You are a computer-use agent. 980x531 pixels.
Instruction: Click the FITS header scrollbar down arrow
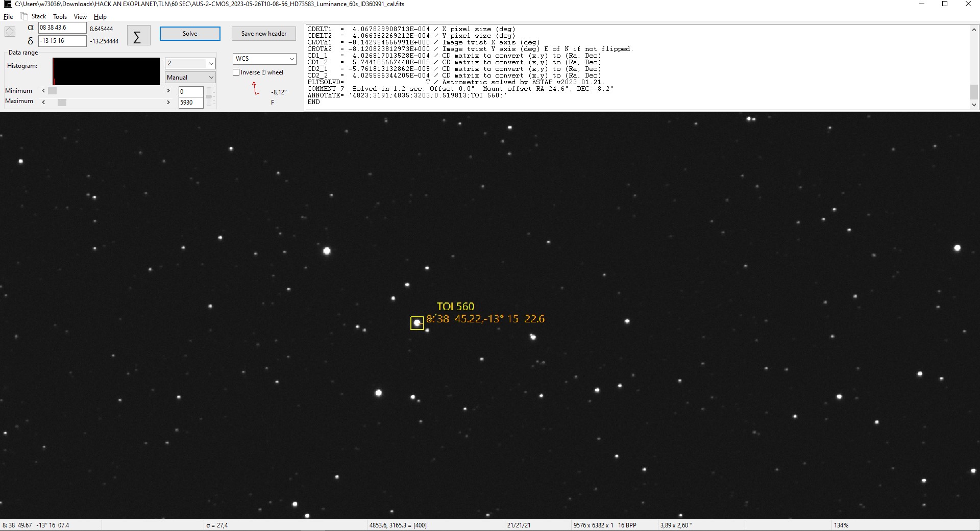pos(974,105)
